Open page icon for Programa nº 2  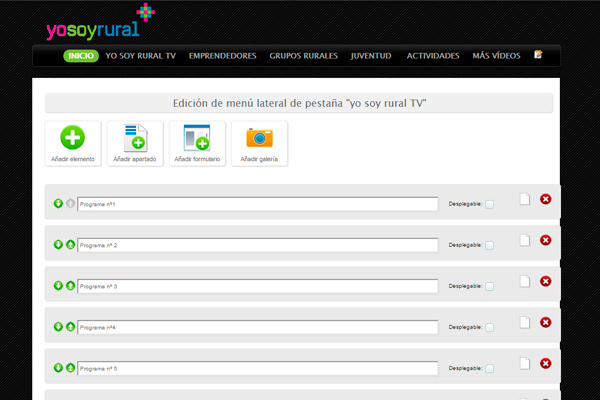click(x=525, y=240)
